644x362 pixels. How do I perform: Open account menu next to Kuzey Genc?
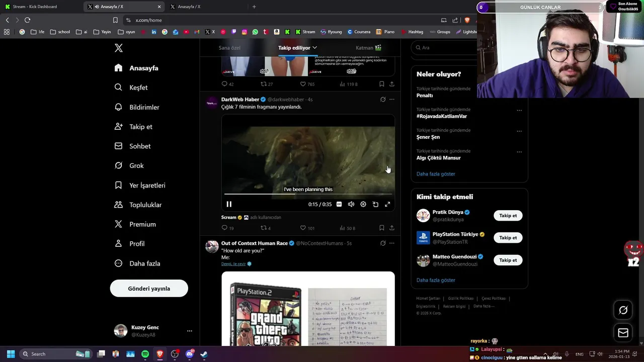point(190,331)
